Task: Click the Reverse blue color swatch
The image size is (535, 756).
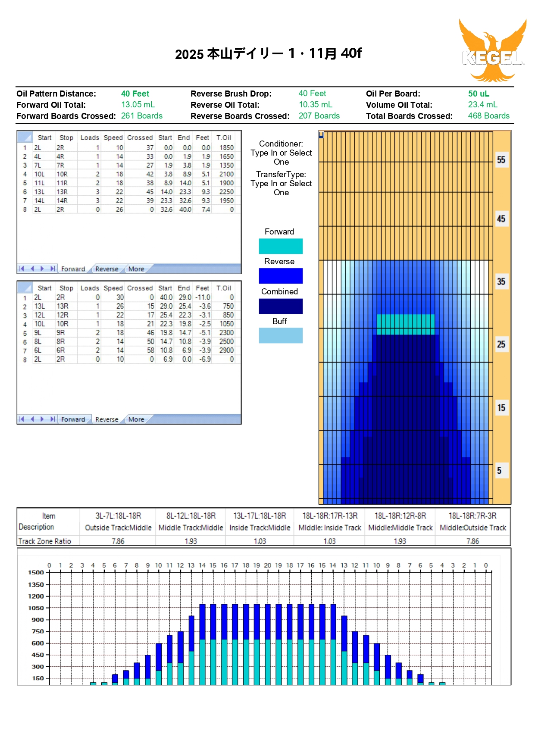Action: (x=281, y=276)
